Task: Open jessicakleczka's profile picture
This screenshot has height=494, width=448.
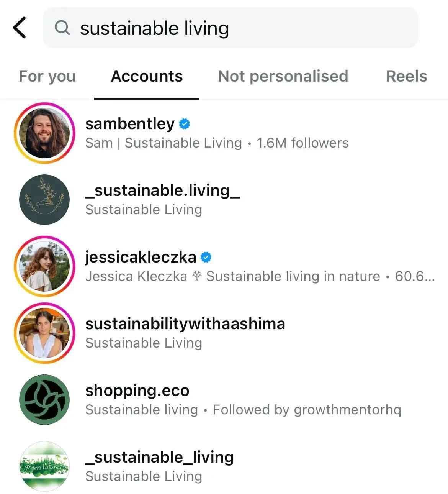Action: [44, 266]
